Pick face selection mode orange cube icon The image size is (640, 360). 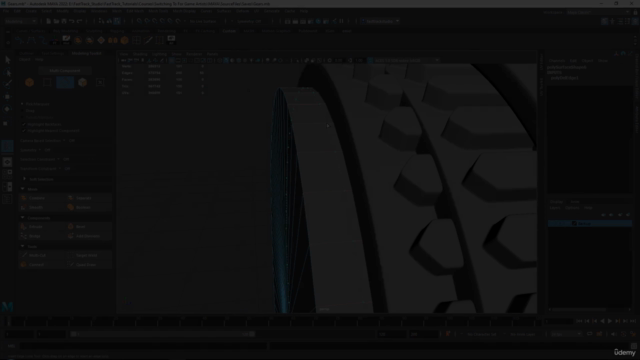click(x=82, y=82)
